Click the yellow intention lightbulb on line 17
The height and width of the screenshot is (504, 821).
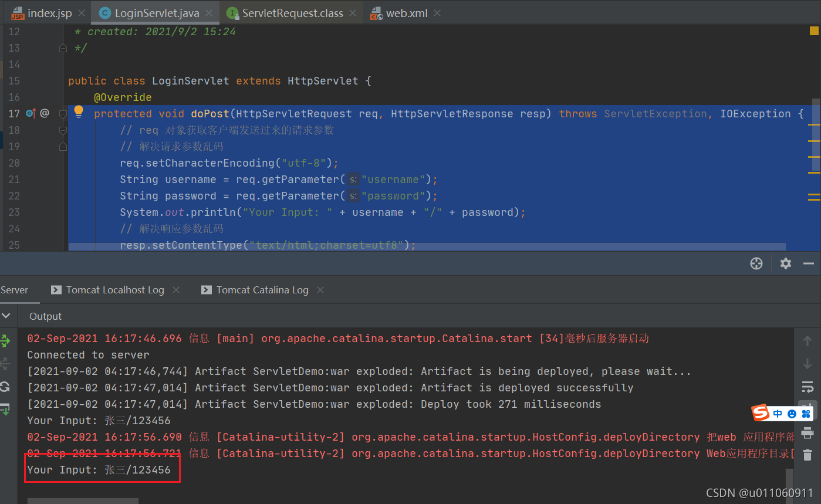pyautogui.click(x=79, y=112)
